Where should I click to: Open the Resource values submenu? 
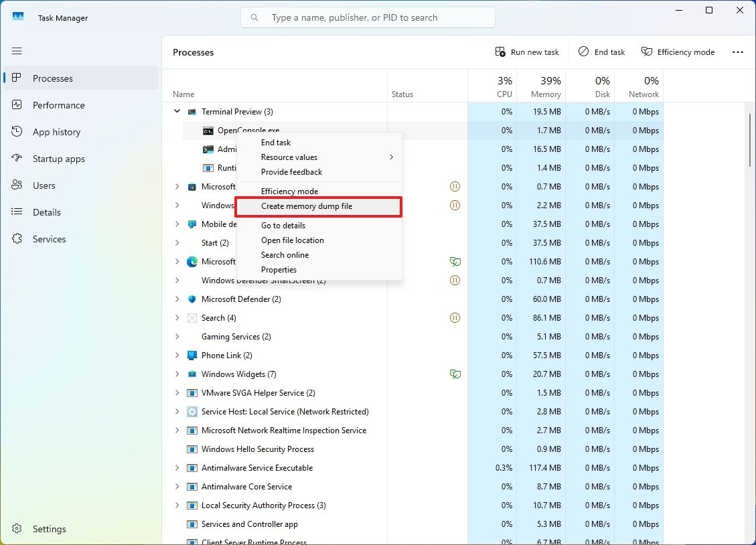(289, 157)
